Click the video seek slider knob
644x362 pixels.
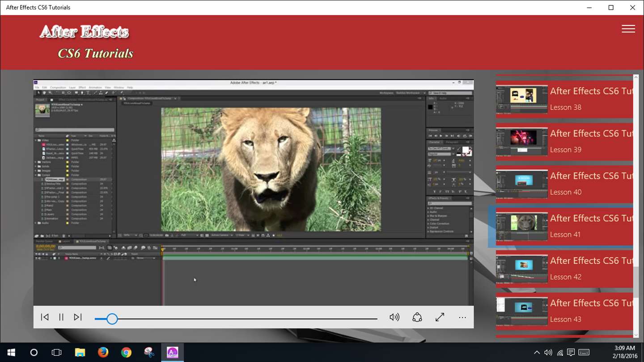pos(112,319)
